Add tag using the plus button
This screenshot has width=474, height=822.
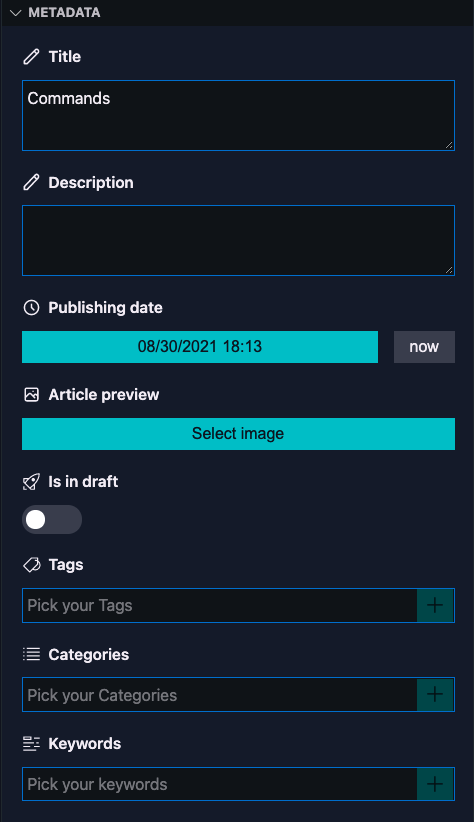tap(435, 605)
